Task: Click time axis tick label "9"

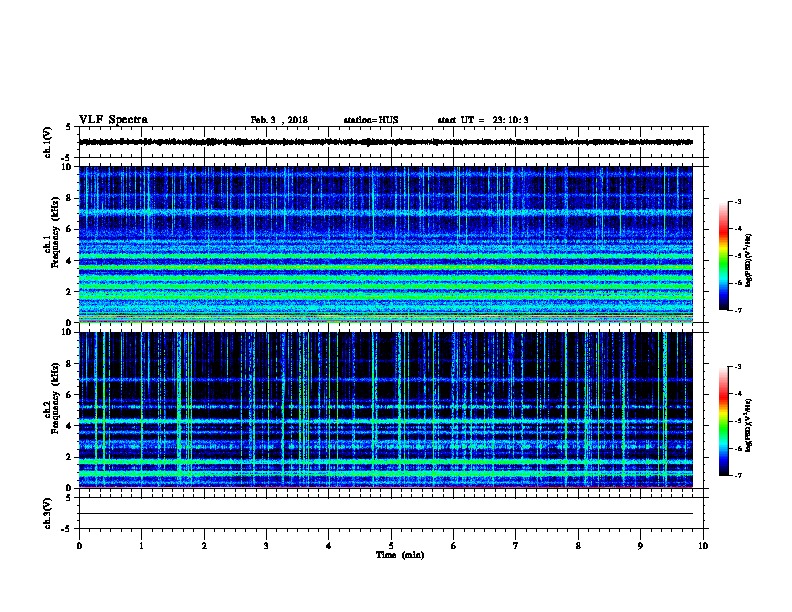Action: (640, 546)
